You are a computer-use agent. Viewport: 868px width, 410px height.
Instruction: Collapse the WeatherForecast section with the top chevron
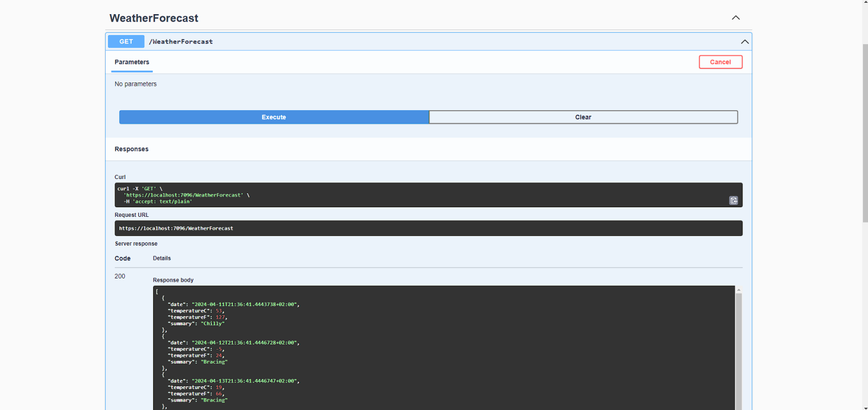(x=735, y=18)
